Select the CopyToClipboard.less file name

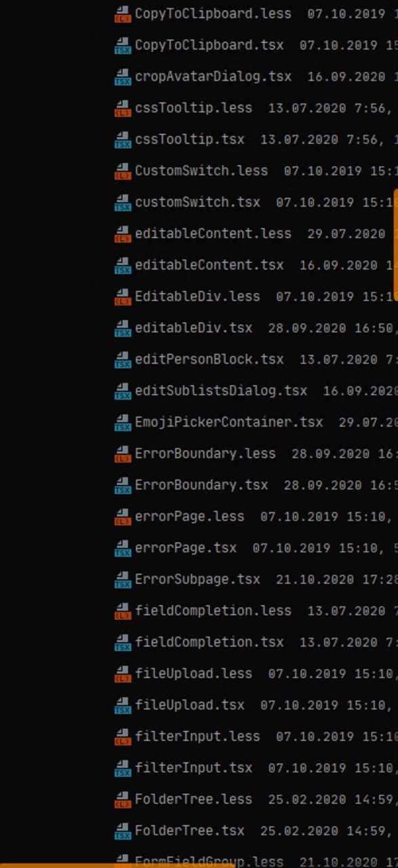(213, 13)
